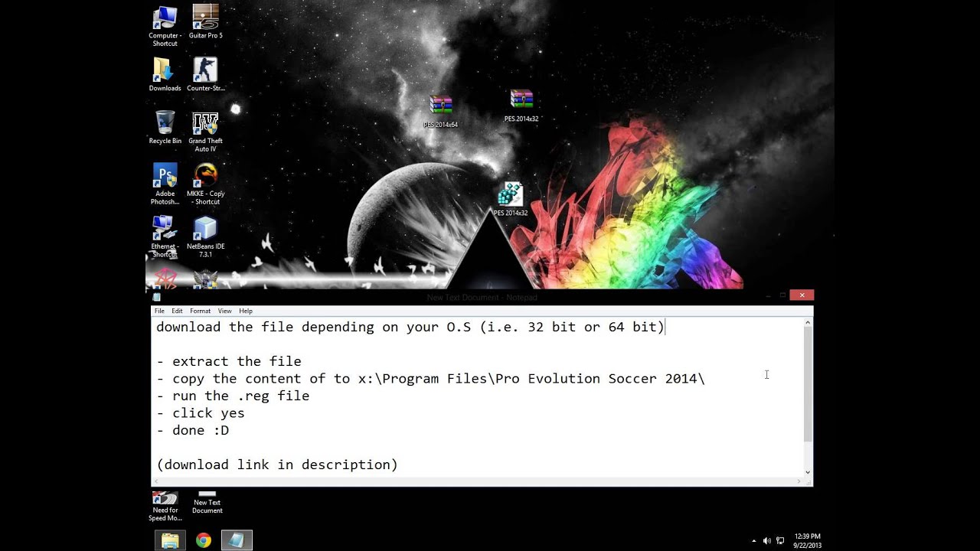Screen dimensions: 980x551
Task: Open the Downloads folder icon
Action: 165,74
